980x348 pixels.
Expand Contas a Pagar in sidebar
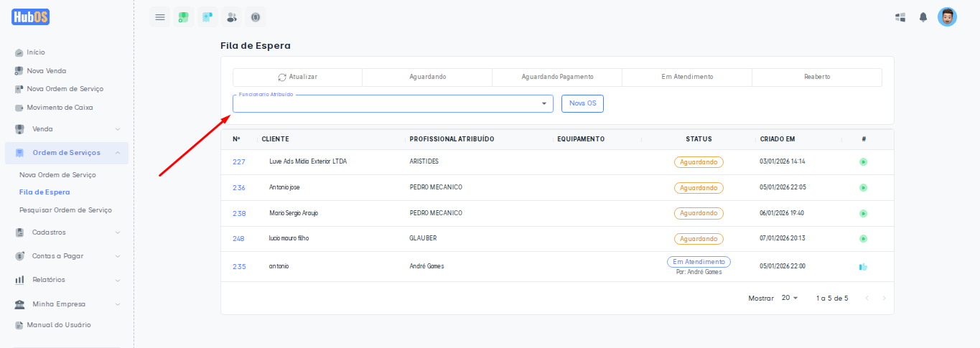click(x=66, y=256)
